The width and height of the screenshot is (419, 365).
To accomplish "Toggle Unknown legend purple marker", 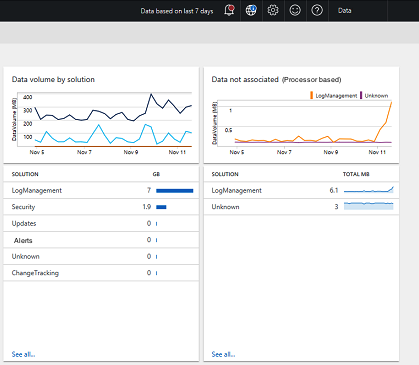I will [x=361, y=95].
